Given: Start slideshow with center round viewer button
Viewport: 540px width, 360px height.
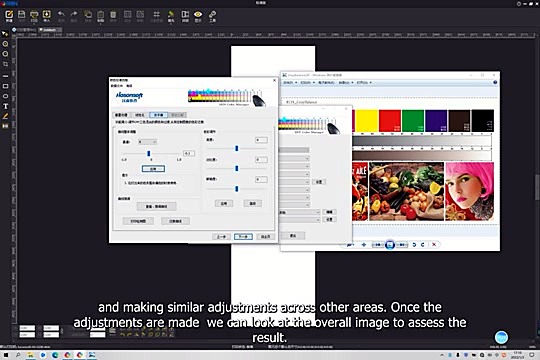Looking at the screenshot, I should tap(390, 245).
